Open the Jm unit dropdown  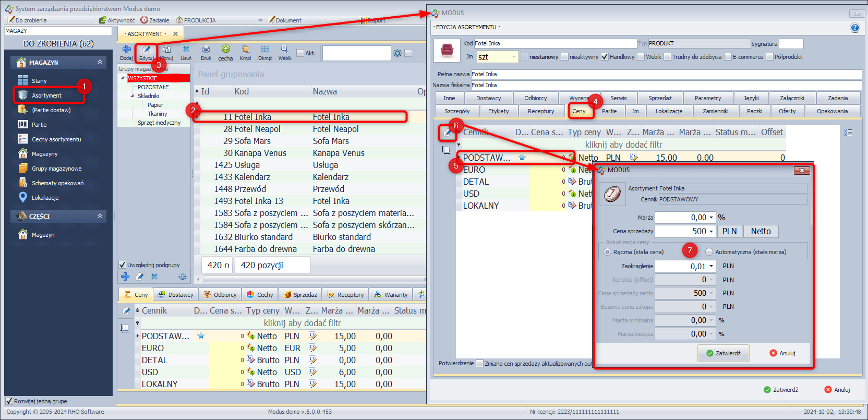(x=513, y=57)
